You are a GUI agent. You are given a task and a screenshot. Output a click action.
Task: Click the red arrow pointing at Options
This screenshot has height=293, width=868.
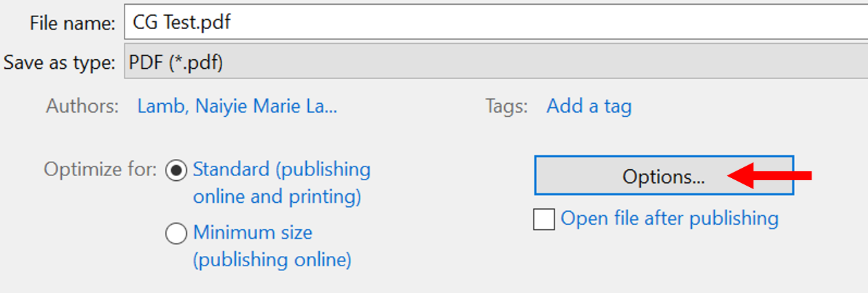769,177
